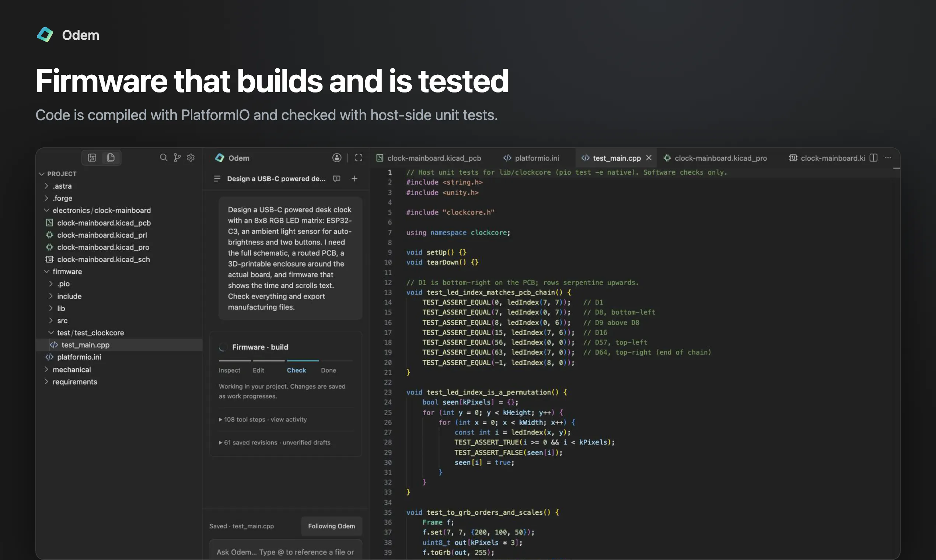The height and width of the screenshot is (560, 936).
Task: Click the code icon on platformio.ini tab
Action: click(x=507, y=158)
